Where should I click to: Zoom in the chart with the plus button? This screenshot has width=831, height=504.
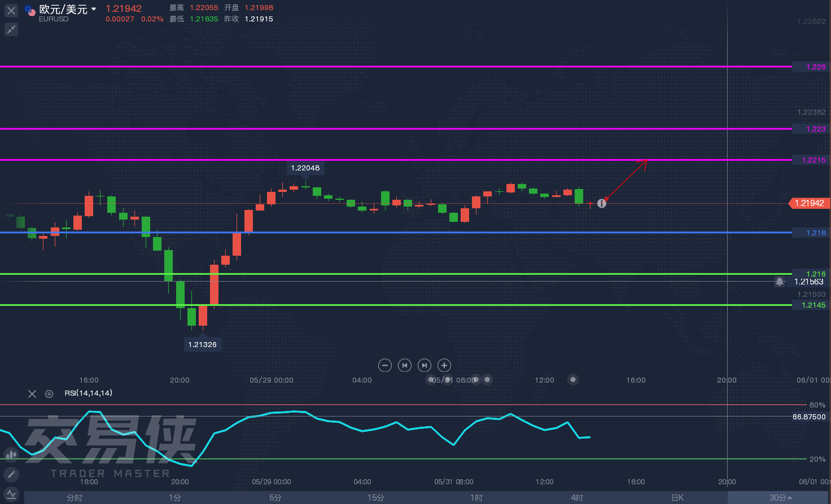click(x=444, y=365)
